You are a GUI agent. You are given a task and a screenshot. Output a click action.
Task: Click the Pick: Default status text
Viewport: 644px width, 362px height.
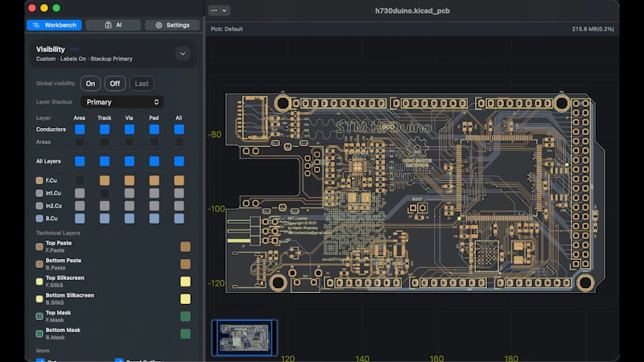tap(227, 29)
